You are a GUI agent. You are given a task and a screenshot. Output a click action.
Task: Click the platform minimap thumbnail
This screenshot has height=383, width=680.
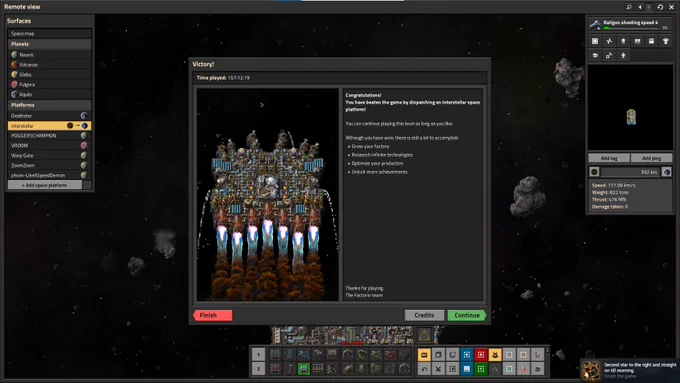tap(631, 108)
